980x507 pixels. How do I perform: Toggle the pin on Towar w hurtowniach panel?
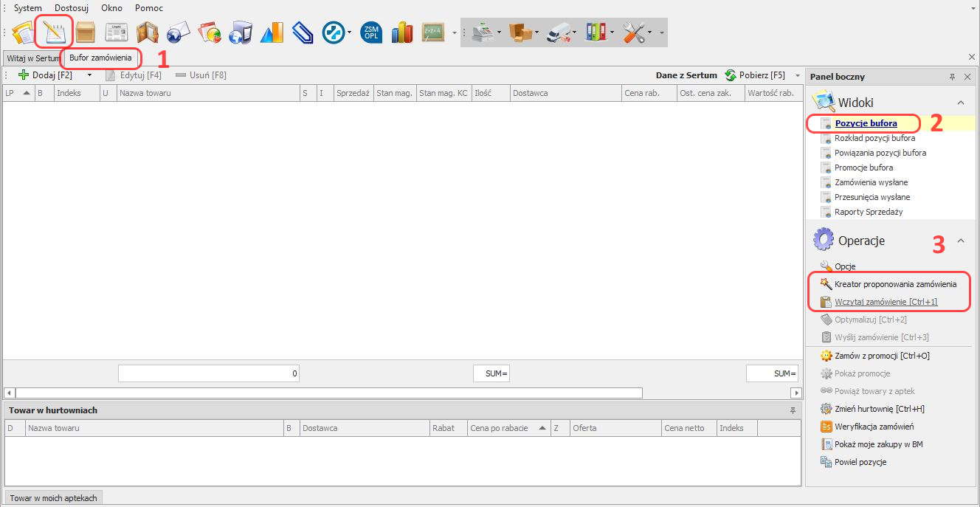(793, 410)
